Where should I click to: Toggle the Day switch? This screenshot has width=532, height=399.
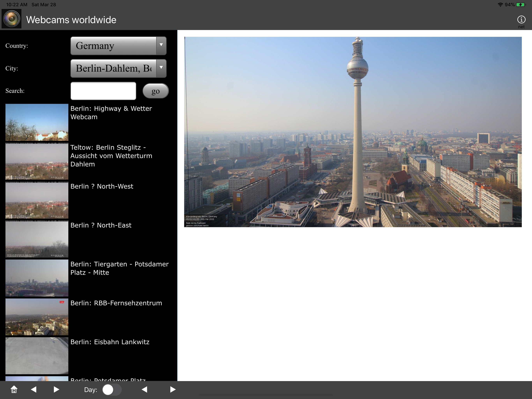(x=112, y=390)
